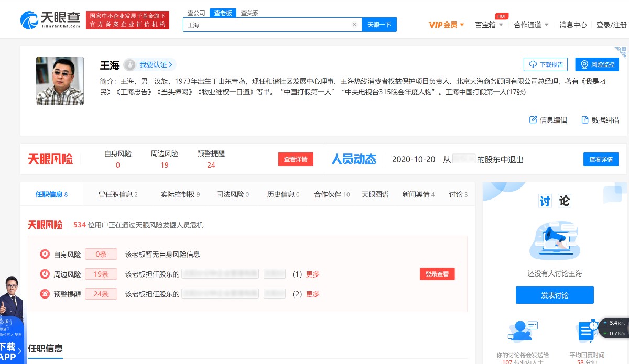Click the industry contacts icon above 107

click(523, 330)
